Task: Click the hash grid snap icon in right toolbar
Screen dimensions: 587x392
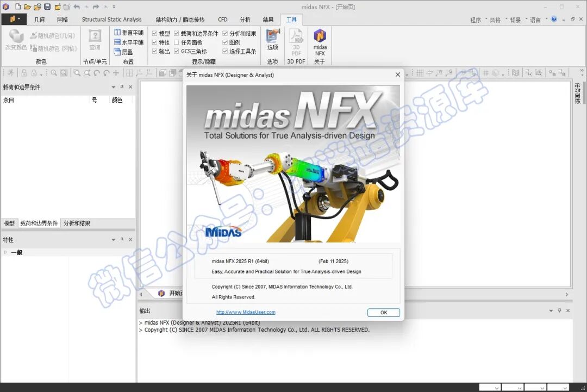Action: (486, 73)
